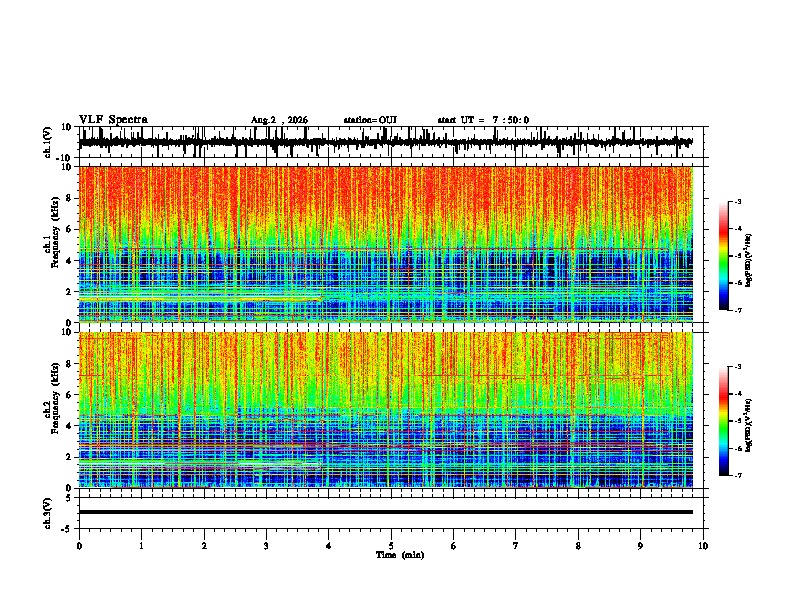792x612 pixels.
Task: Click the "-7" label on ch.1 colorbar
Action: (737, 310)
